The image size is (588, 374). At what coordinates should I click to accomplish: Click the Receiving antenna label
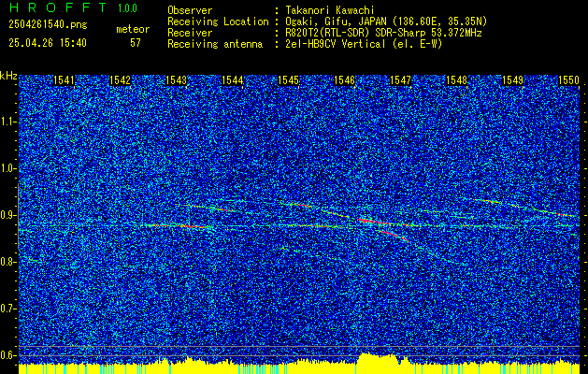pyautogui.click(x=215, y=44)
